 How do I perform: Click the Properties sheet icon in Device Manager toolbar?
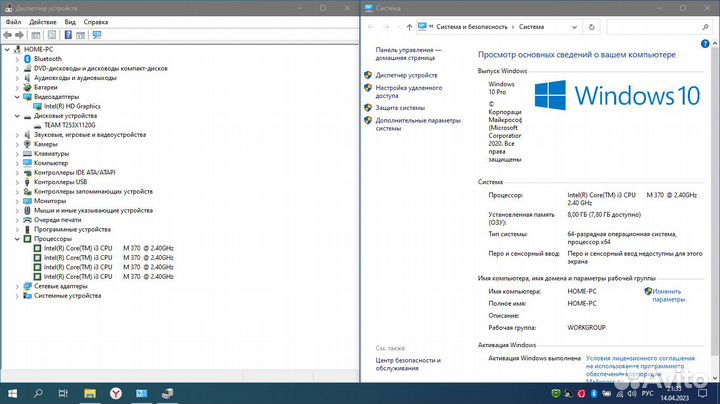coord(52,35)
